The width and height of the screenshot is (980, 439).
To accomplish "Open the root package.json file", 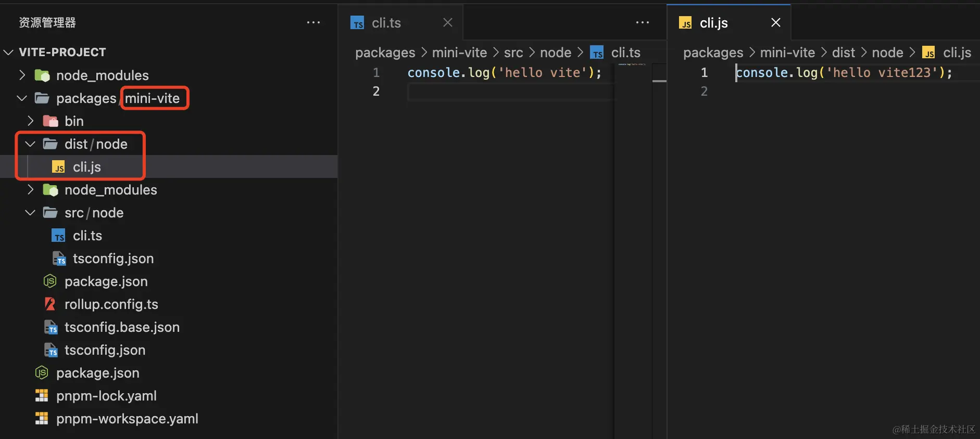I will click(x=169, y=373).
